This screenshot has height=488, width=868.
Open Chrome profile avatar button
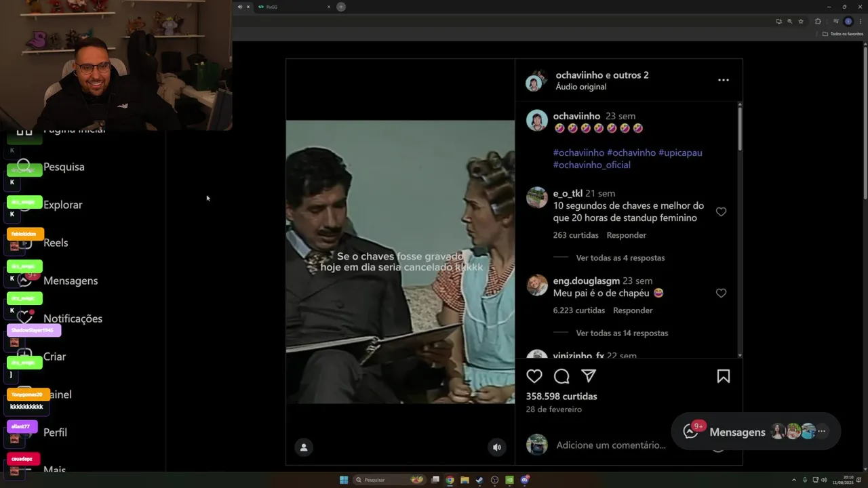(x=848, y=21)
